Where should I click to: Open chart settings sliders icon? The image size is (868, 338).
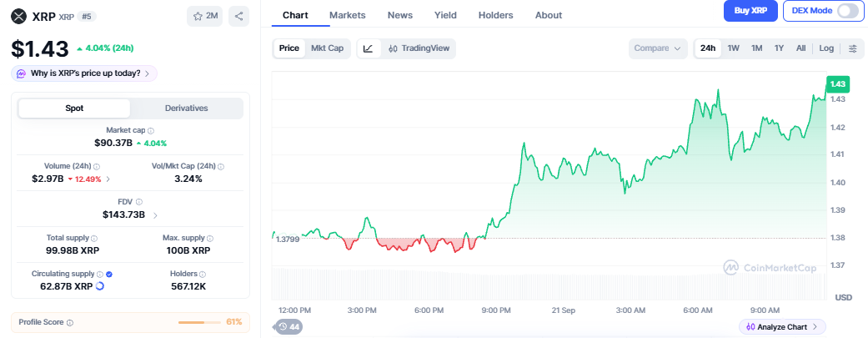(852, 48)
